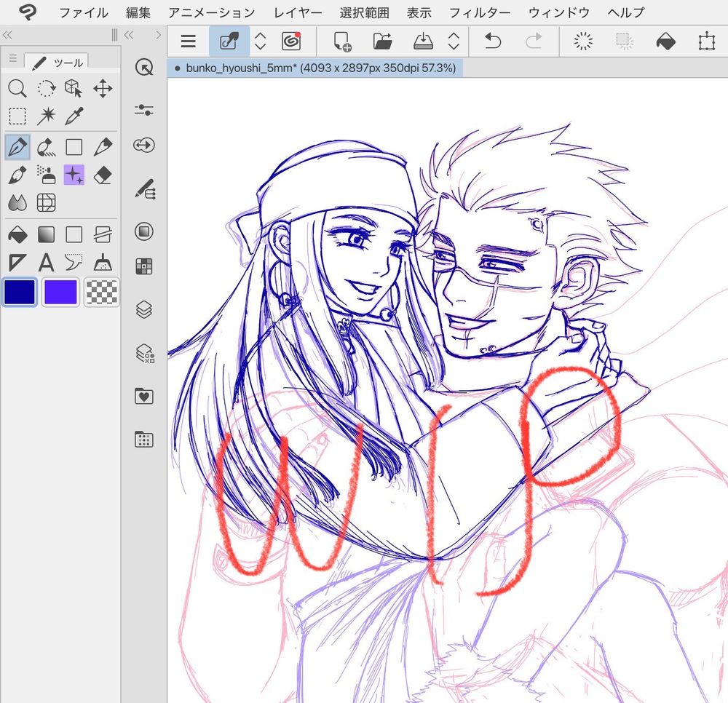Open the レイヤー menu

click(x=298, y=12)
